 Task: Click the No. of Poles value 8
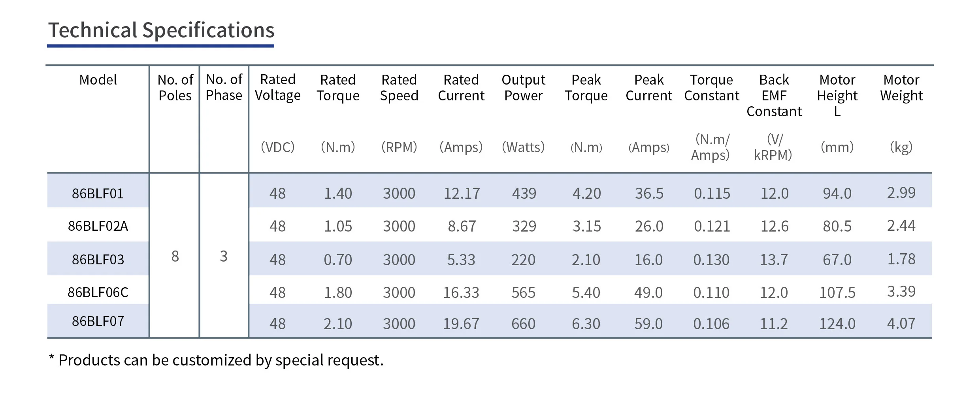[175, 256]
